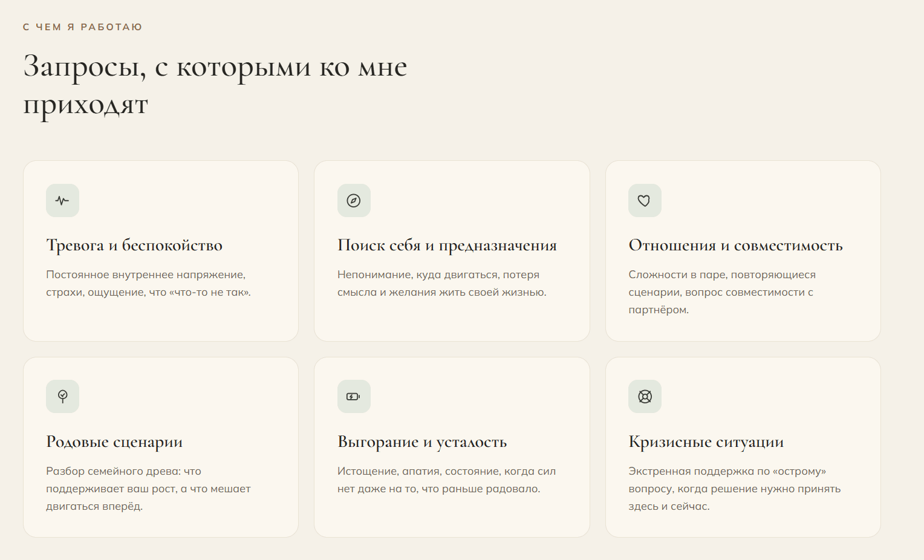Click the description starting Постоянное внутреннее напряжение
This screenshot has height=560, width=924.
point(148,284)
